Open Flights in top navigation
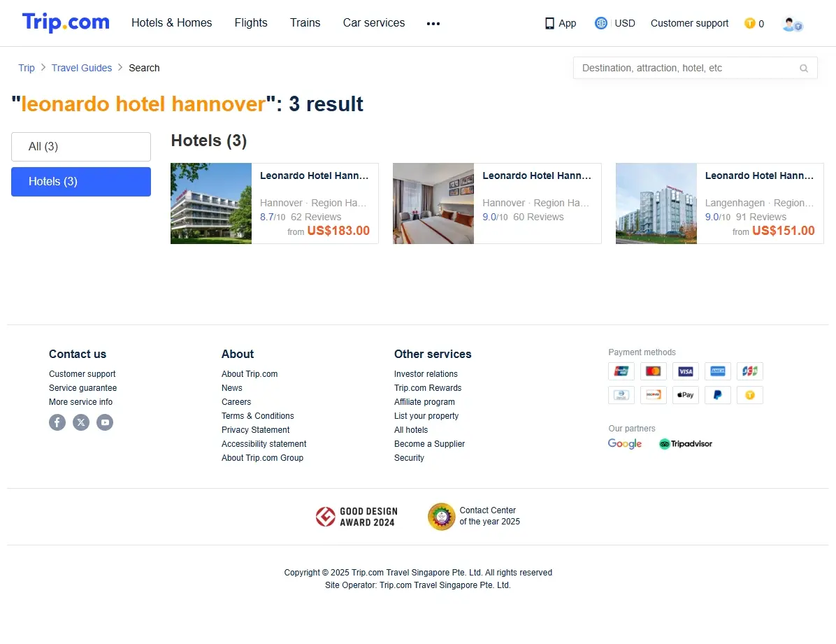 (251, 23)
